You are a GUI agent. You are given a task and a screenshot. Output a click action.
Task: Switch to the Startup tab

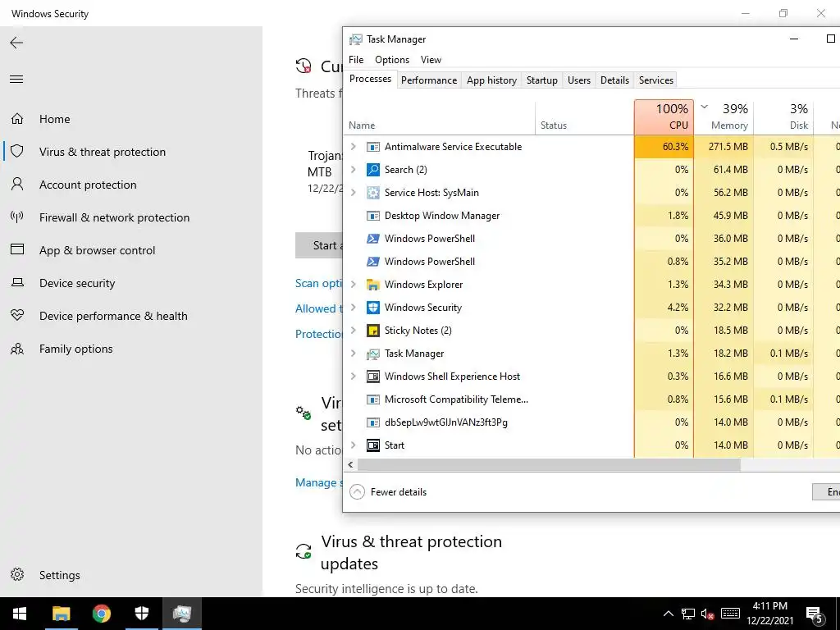[x=541, y=80]
